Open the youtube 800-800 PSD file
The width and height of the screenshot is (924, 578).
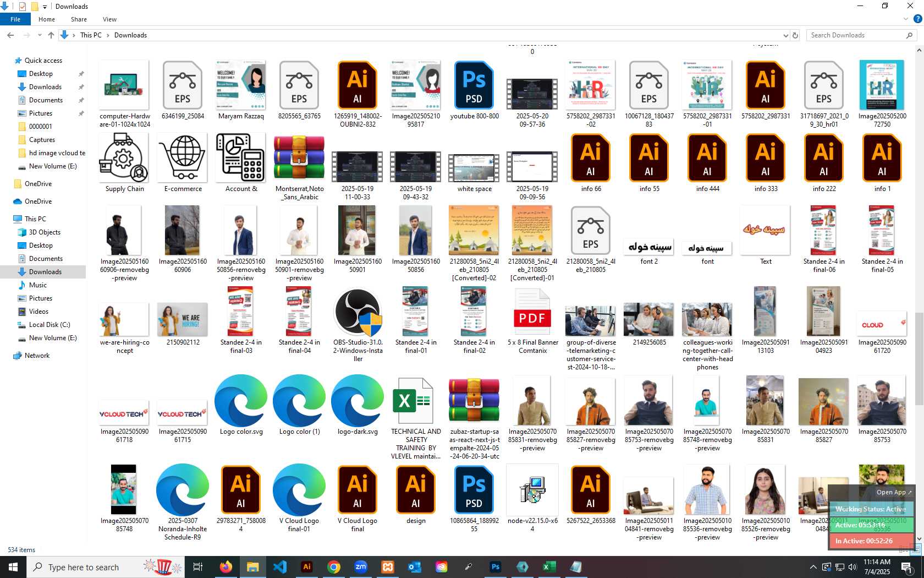tap(474, 91)
